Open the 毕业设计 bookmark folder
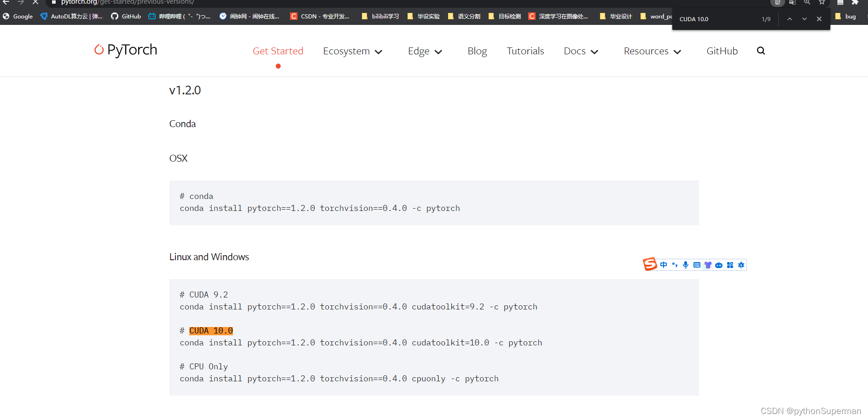This screenshot has width=868, height=420. 616,16
